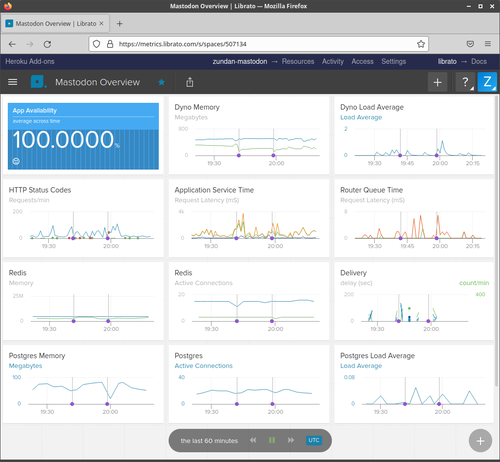Image resolution: width=500 pixels, height=462 pixels.
Task: Close the Mastodon Overview browser tab
Action: tap(101, 24)
